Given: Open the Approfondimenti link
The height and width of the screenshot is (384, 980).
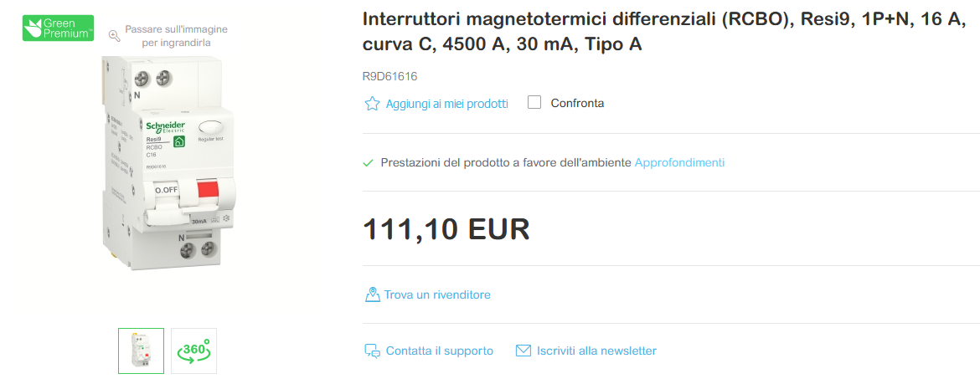Looking at the screenshot, I should tap(679, 162).
